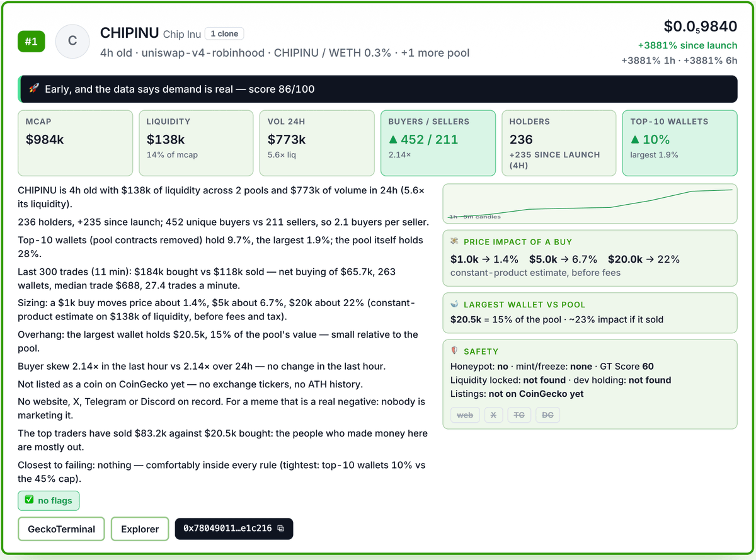Click the +3881% since launch text

pyautogui.click(x=687, y=45)
